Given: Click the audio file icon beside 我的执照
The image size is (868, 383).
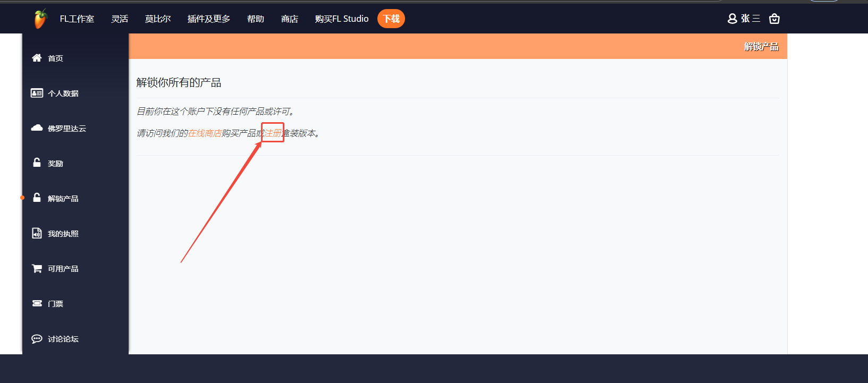Looking at the screenshot, I should point(37,233).
